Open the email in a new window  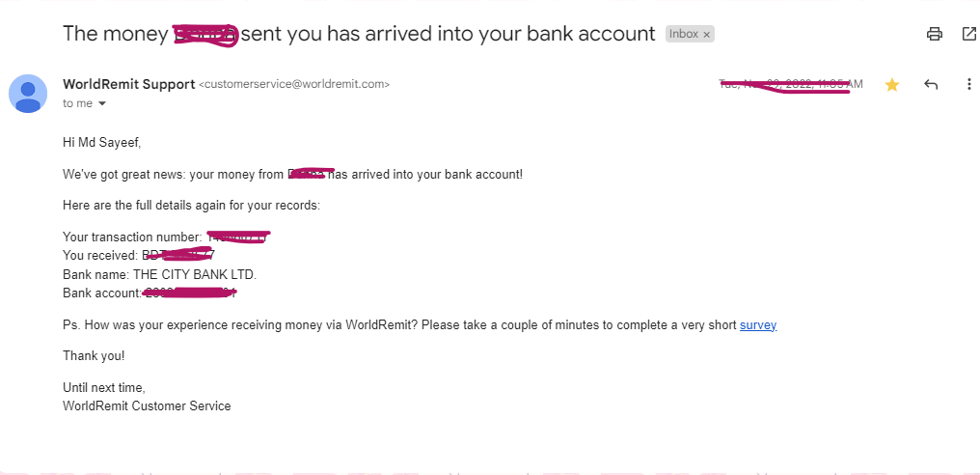969,34
